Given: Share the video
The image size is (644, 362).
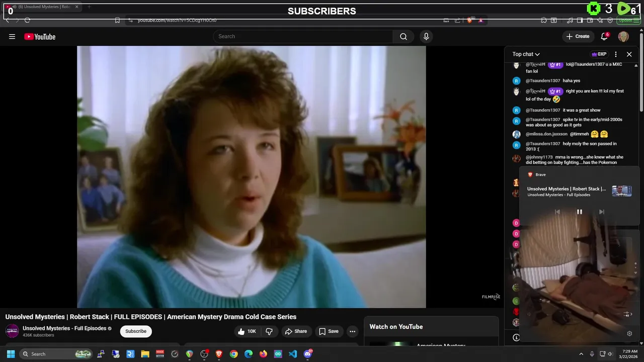Looking at the screenshot, I should tap(296, 331).
